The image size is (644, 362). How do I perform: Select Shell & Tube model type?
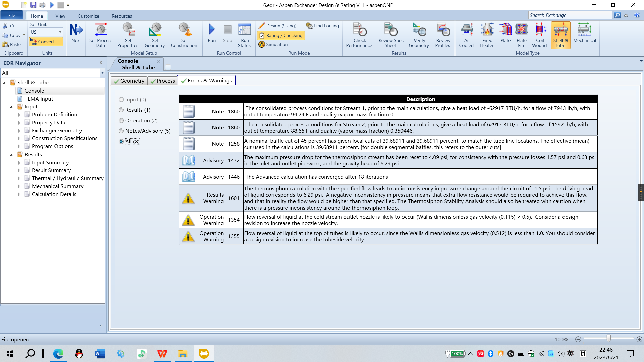click(x=560, y=35)
